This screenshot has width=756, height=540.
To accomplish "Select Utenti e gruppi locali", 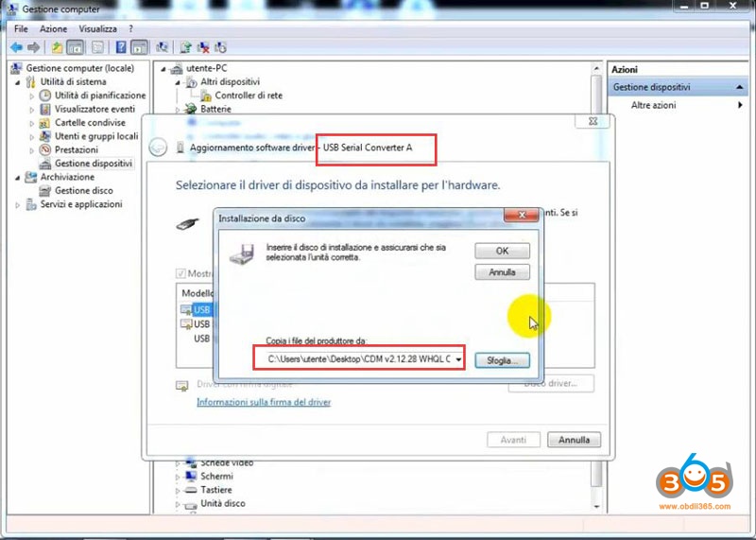I will point(96,135).
